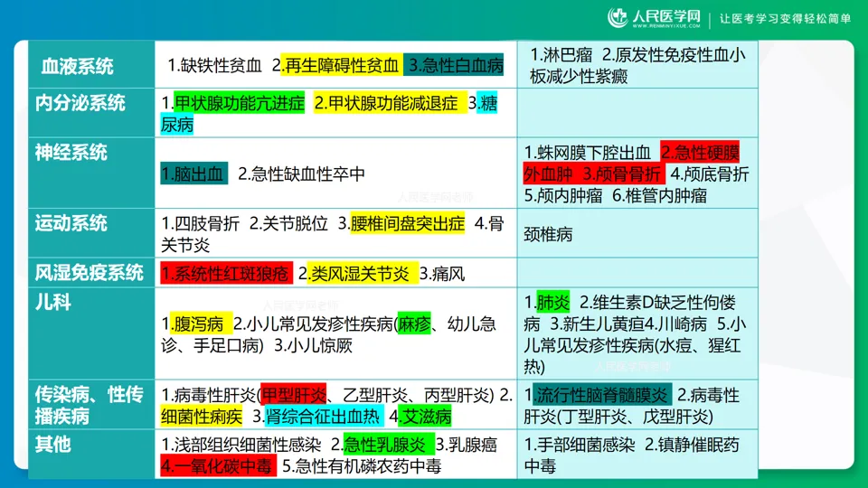Click the text 1.蛛网膜下腔出血
This screenshot has width=868, height=488.
(588, 152)
